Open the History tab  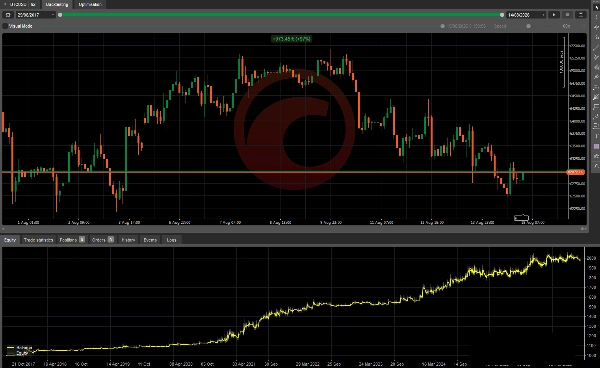click(x=128, y=240)
